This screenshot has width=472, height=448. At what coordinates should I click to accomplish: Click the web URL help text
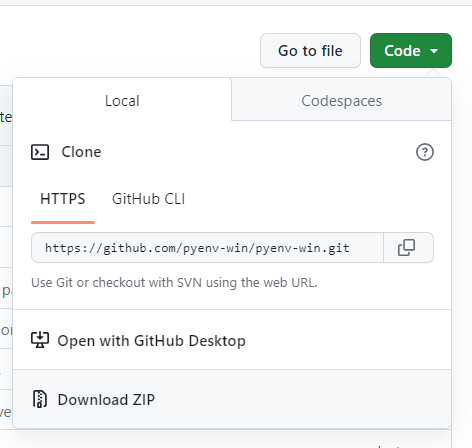[x=174, y=283]
